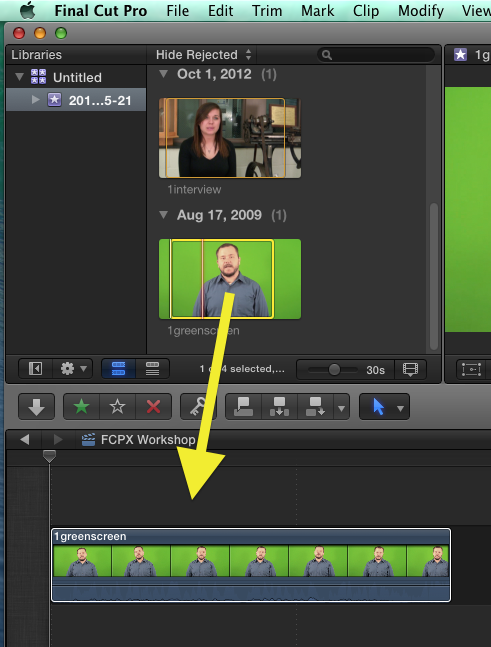The height and width of the screenshot is (647, 491).
Task: Select the Untitled library icon
Action: [x=38, y=77]
